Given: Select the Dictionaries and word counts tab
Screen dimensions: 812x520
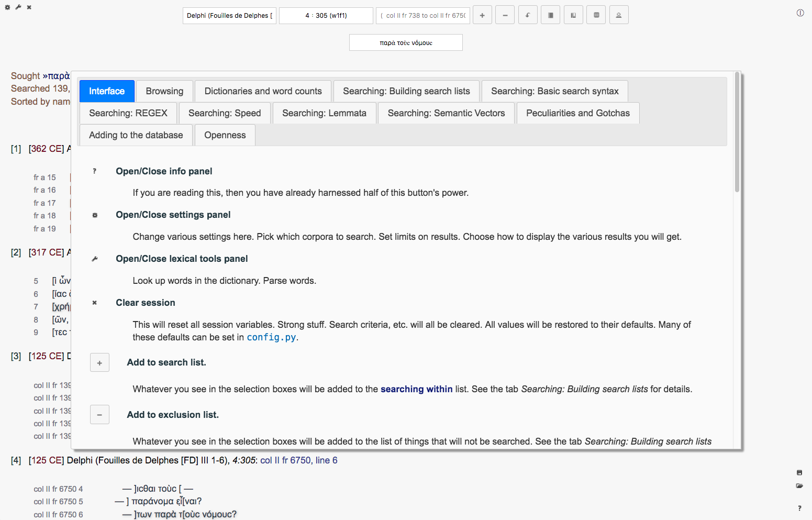Looking at the screenshot, I should pyautogui.click(x=263, y=91).
